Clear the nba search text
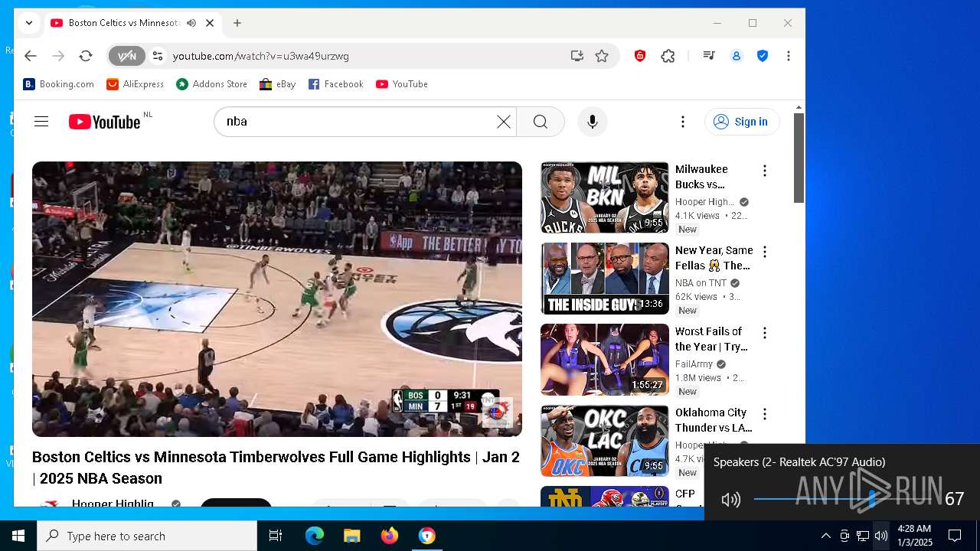Viewport: 980px width, 551px height. click(x=503, y=122)
